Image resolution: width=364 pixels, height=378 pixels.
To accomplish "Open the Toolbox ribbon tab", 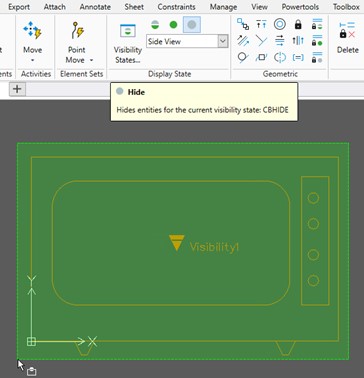I will pyautogui.click(x=346, y=7).
